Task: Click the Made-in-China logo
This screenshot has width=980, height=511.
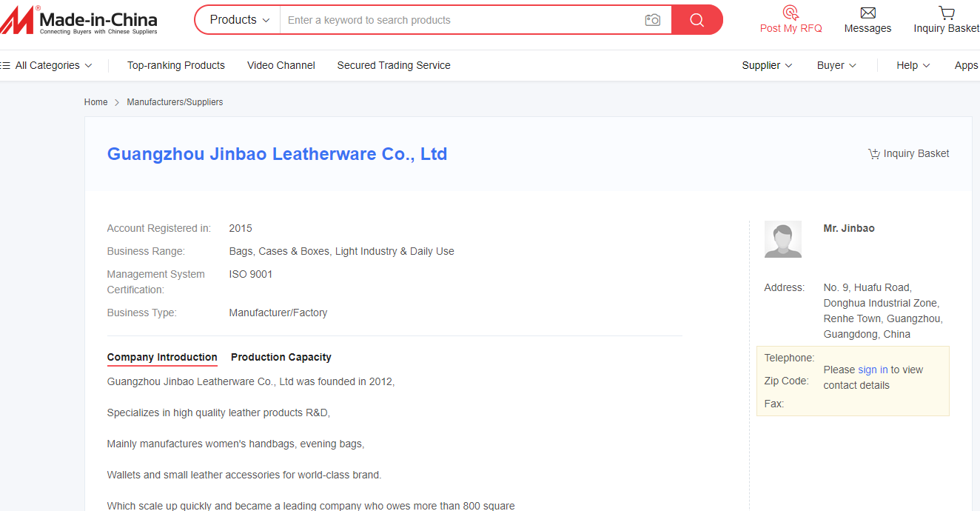Action: coord(78,20)
